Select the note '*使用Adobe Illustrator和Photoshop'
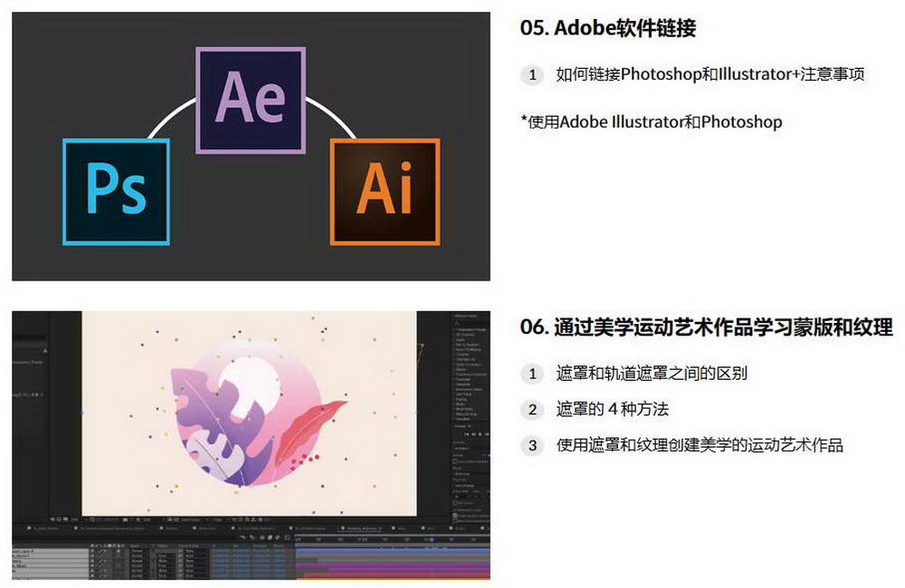 (x=652, y=122)
